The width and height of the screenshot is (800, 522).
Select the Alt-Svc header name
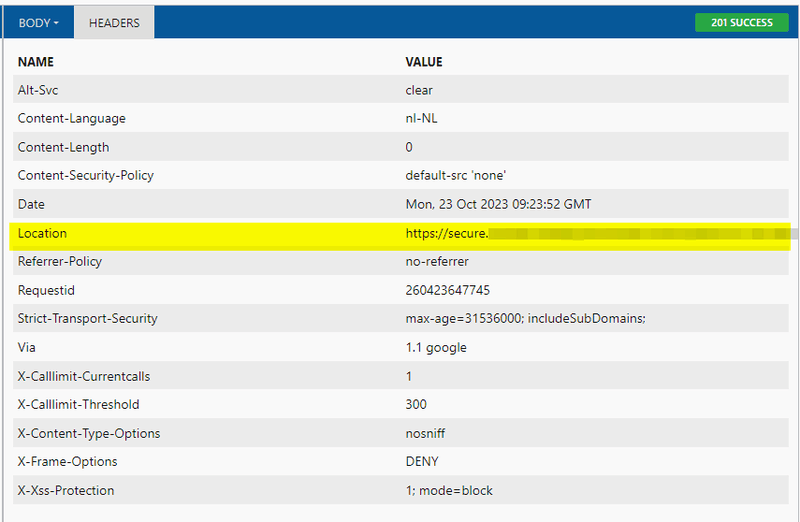[x=38, y=90]
